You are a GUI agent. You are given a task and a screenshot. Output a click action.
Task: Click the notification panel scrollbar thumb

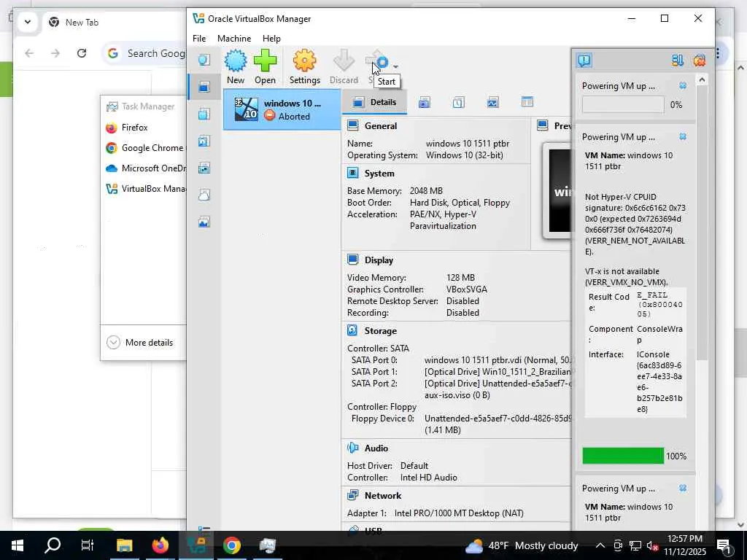(x=702, y=224)
